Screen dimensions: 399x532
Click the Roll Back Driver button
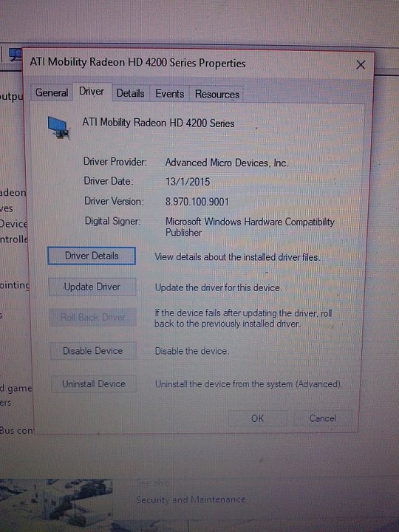pyautogui.click(x=93, y=317)
